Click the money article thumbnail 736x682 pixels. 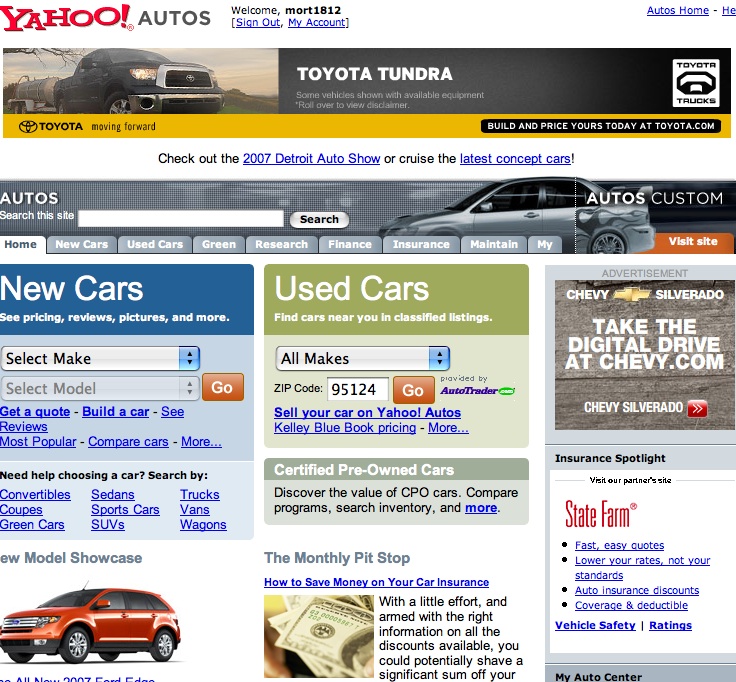point(319,636)
